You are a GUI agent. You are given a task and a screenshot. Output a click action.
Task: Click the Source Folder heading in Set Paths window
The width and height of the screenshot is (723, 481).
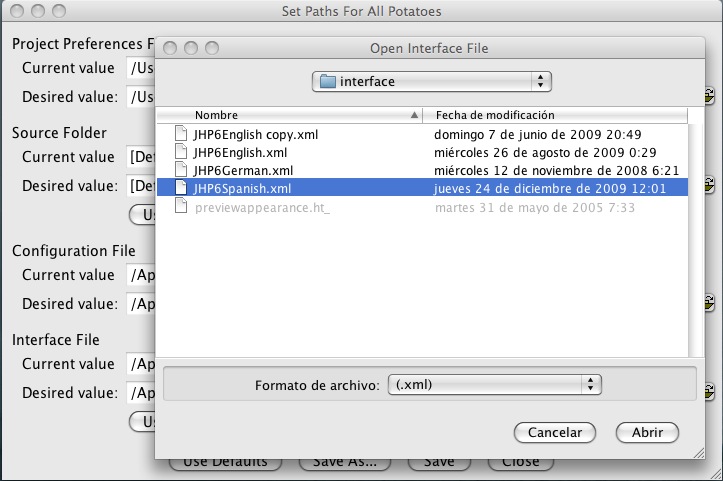coord(59,133)
